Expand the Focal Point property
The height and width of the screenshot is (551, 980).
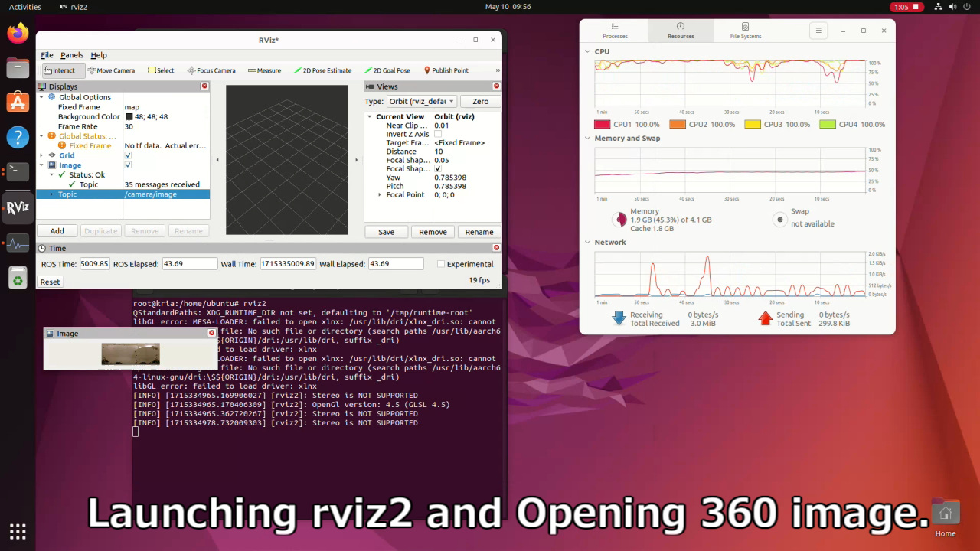[x=380, y=195]
